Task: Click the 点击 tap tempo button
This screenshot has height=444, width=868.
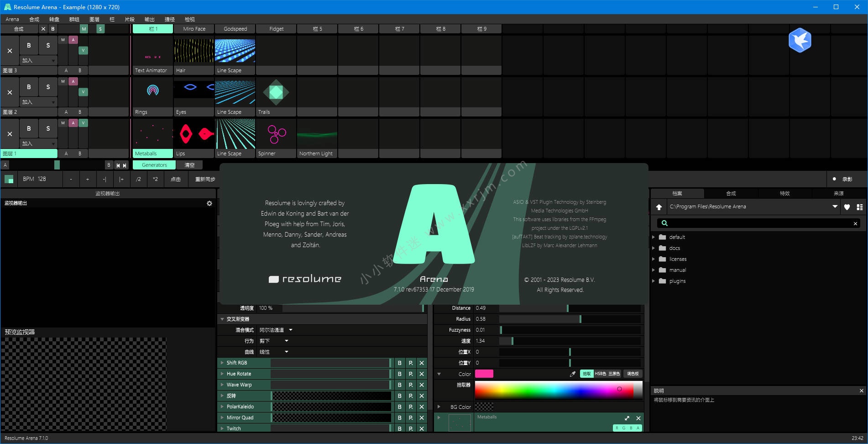Action: point(176,179)
